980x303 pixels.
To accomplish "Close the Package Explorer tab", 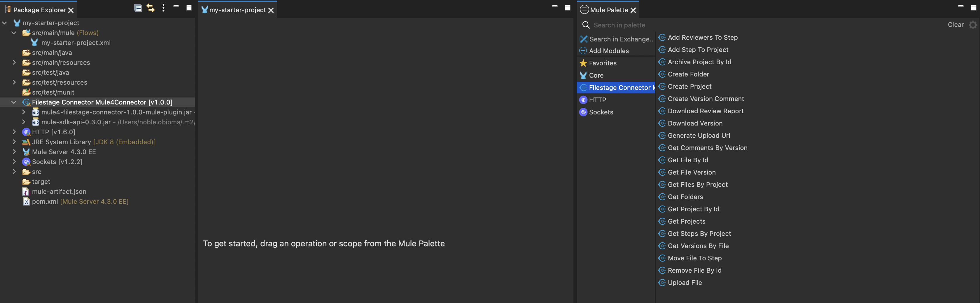I will (x=71, y=10).
